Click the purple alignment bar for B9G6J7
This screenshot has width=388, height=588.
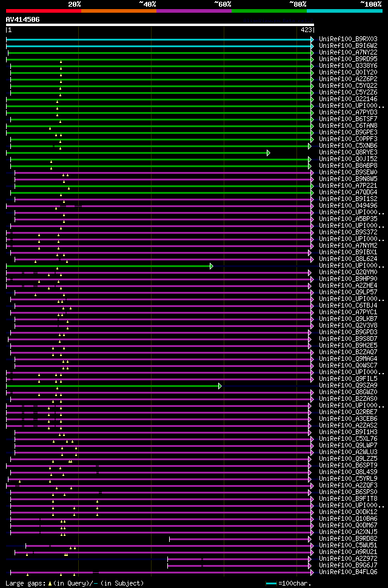click(x=239, y=566)
